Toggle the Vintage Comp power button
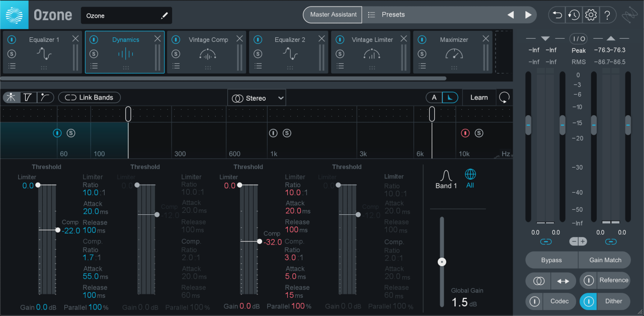The image size is (644, 316). [176, 39]
